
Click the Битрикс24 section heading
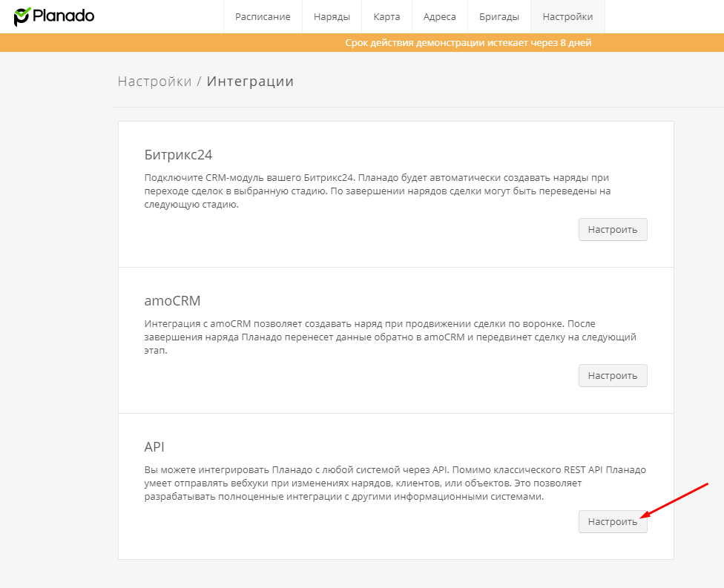coord(178,155)
